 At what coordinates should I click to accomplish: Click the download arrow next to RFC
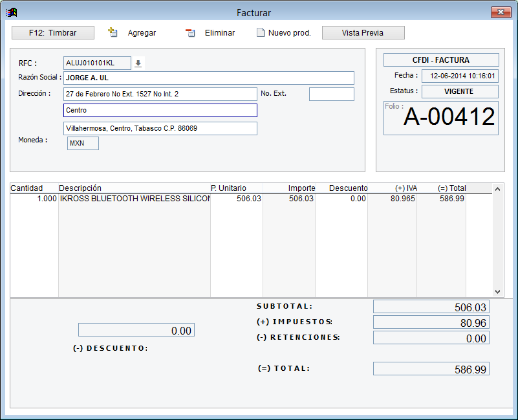click(x=138, y=63)
